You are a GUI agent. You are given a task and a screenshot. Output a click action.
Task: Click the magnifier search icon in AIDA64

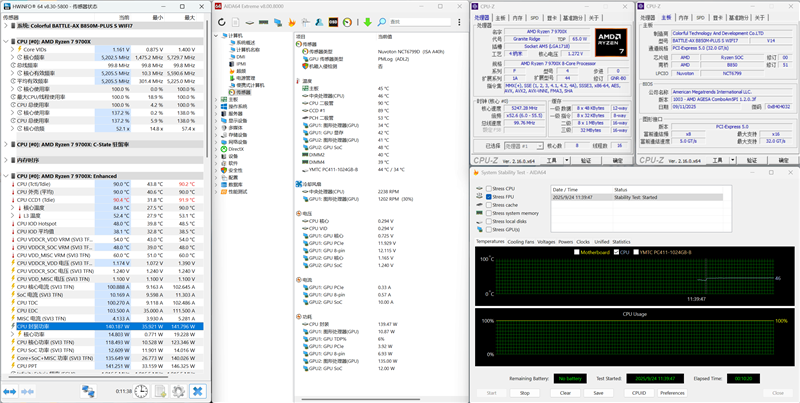[381, 22]
